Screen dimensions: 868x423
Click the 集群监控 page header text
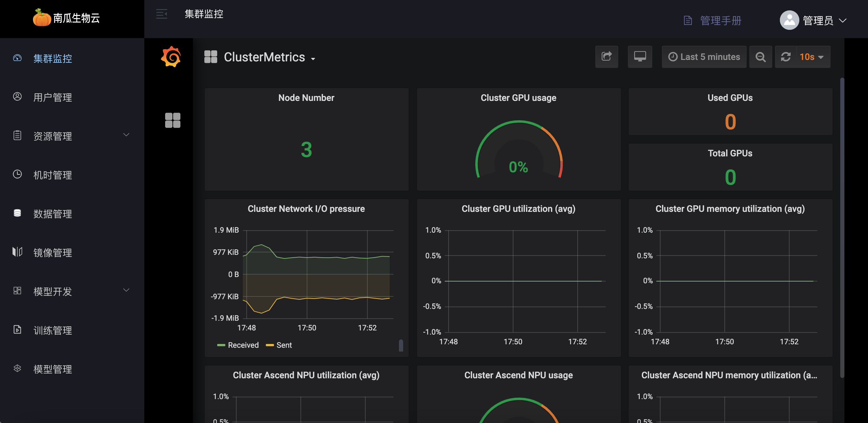pos(204,14)
